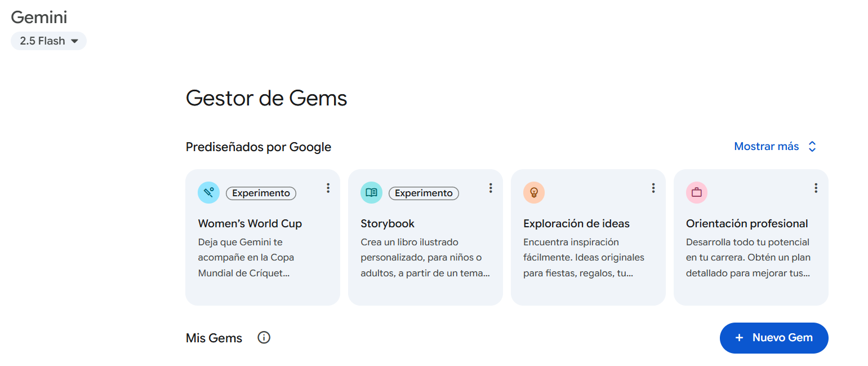Expand Mostrar más for prediseñados

tap(766, 146)
